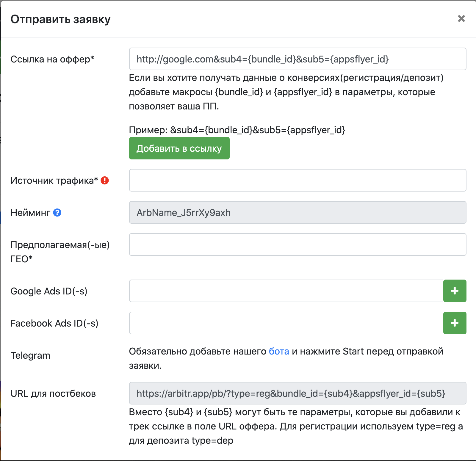Click the Добавить в ссылку button

click(x=179, y=148)
